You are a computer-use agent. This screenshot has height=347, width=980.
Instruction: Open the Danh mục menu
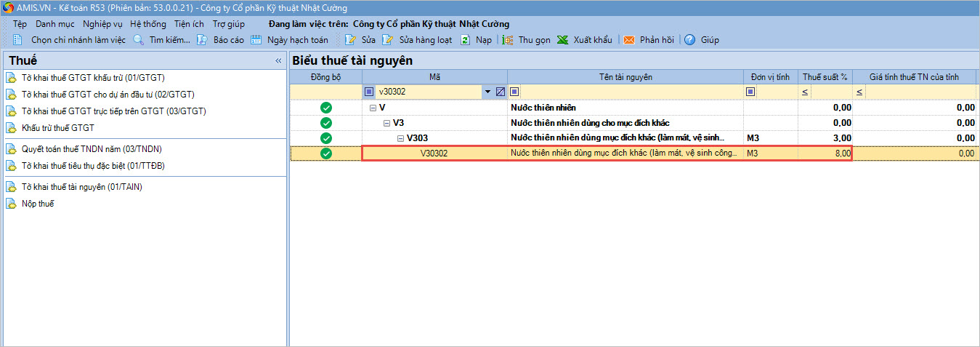(55, 24)
